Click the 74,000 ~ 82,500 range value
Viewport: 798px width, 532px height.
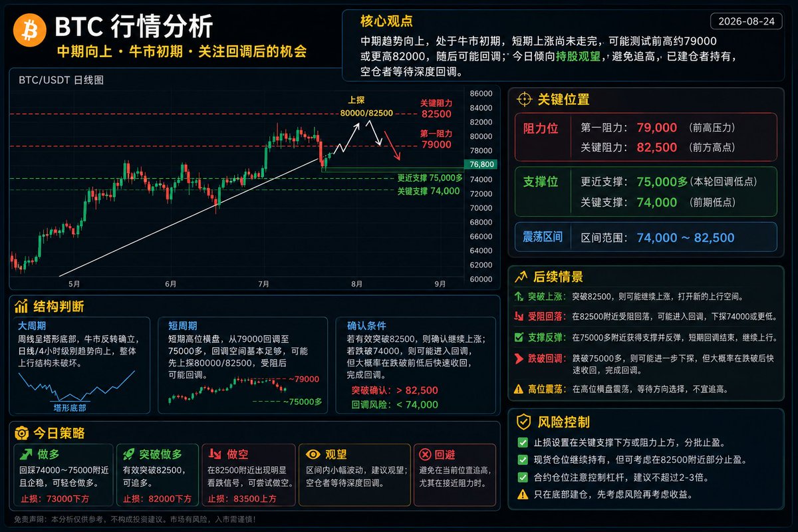685,237
